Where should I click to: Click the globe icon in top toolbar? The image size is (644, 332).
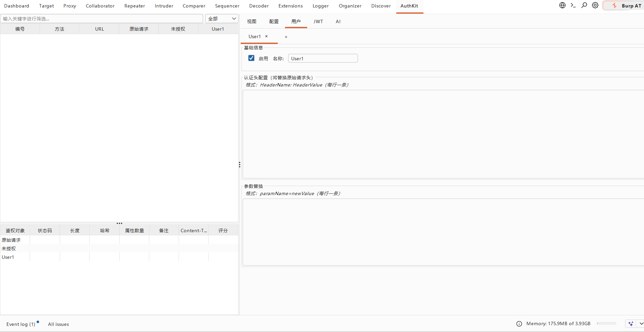tap(562, 5)
